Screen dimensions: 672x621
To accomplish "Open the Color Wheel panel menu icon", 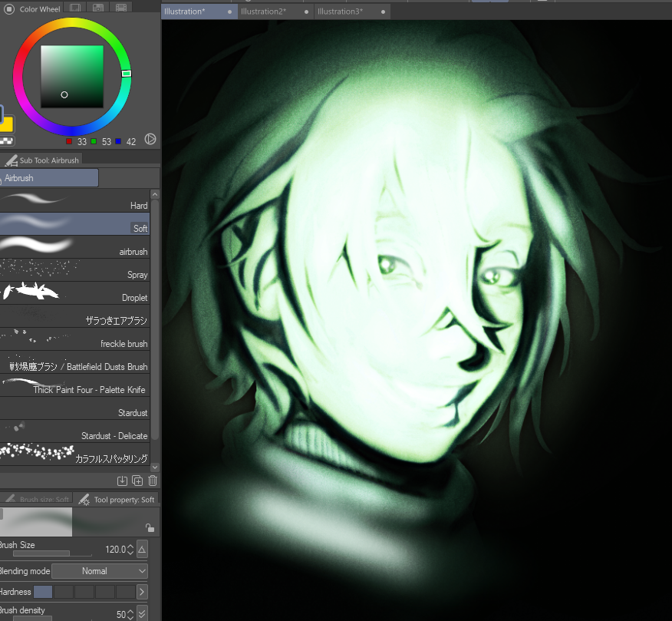I will point(10,9).
